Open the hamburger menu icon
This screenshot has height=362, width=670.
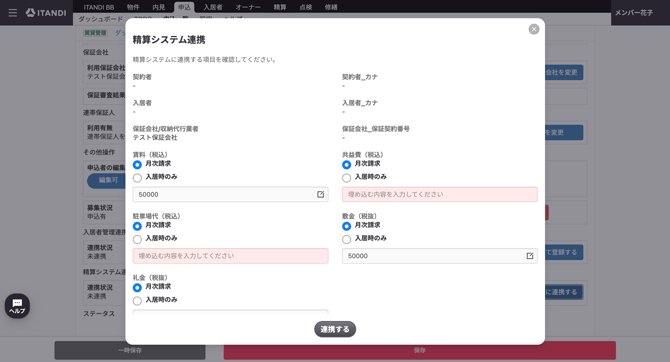[x=13, y=13]
